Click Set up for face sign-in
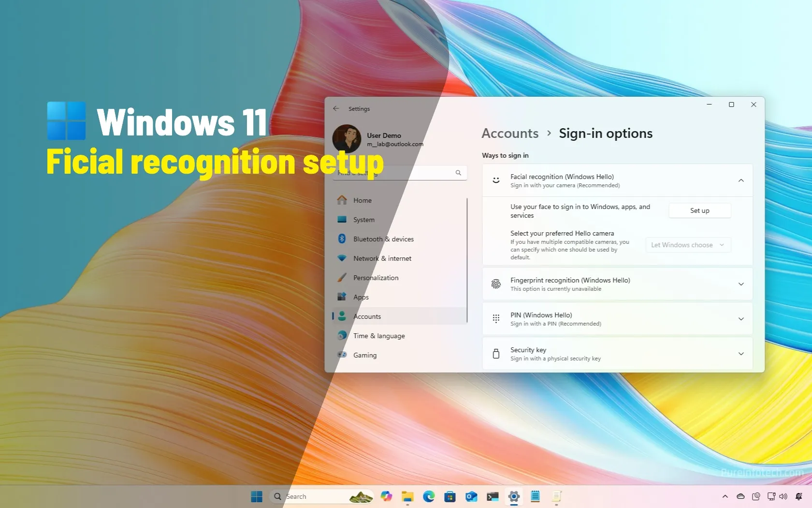Image resolution: width=812 pixels, height=508 pixels. tap(699, 210)
